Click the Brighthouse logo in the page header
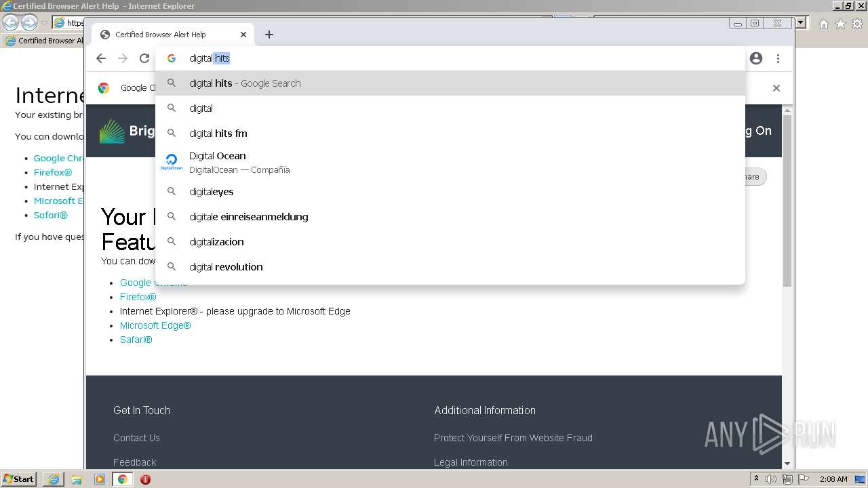The height and width of the screenshot is (488, 868). pyautogui.click(x=127, y=131)
